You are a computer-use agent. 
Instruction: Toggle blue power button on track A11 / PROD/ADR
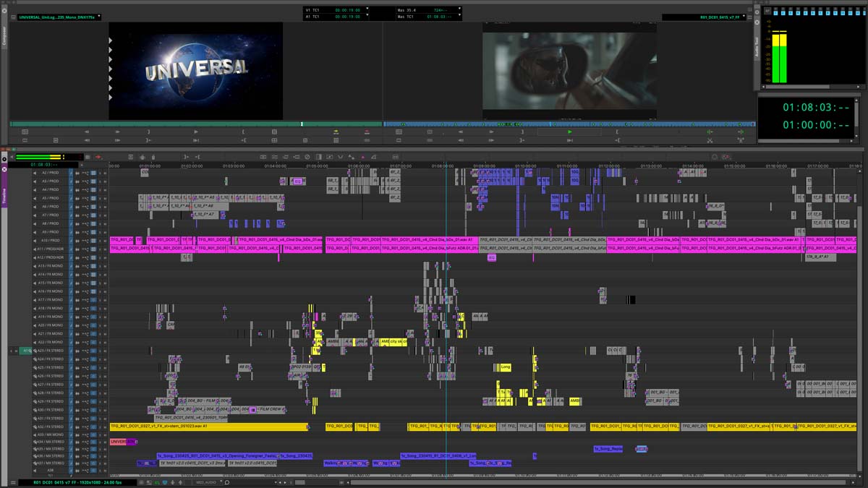click(71, 249)
